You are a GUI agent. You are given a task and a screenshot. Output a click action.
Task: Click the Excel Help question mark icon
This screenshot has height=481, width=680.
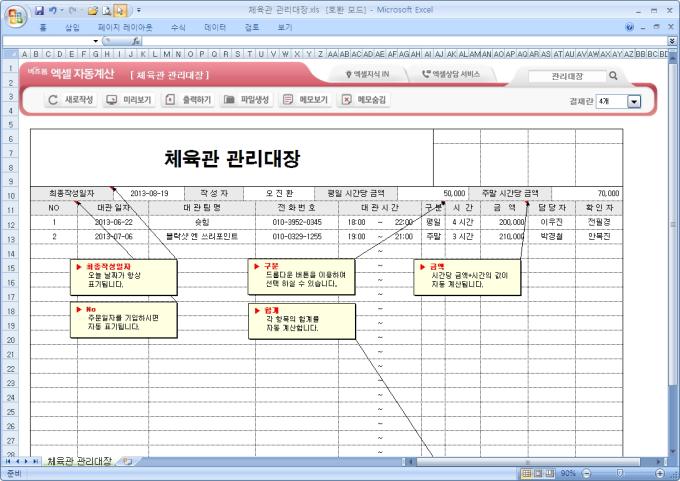(630, 27)
